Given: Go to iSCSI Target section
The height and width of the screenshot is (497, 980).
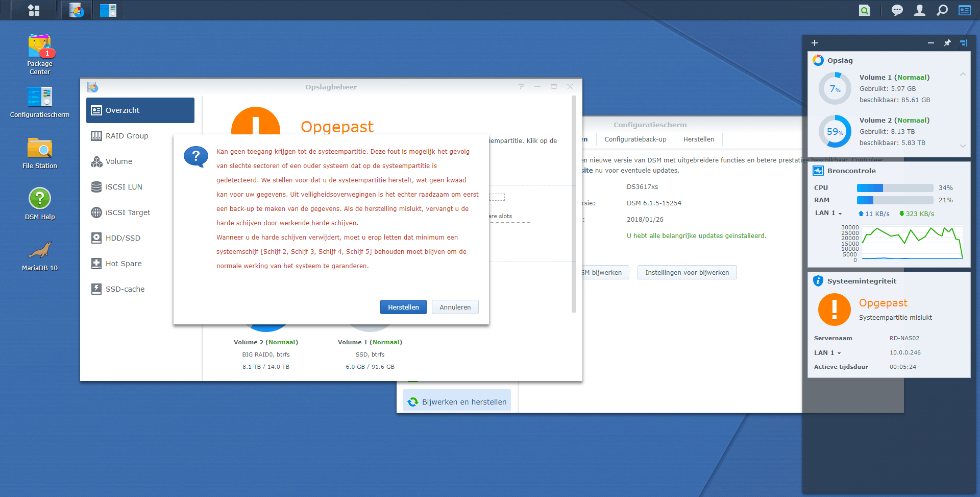Looking at the screenshot, I should (x=140, y=212).
